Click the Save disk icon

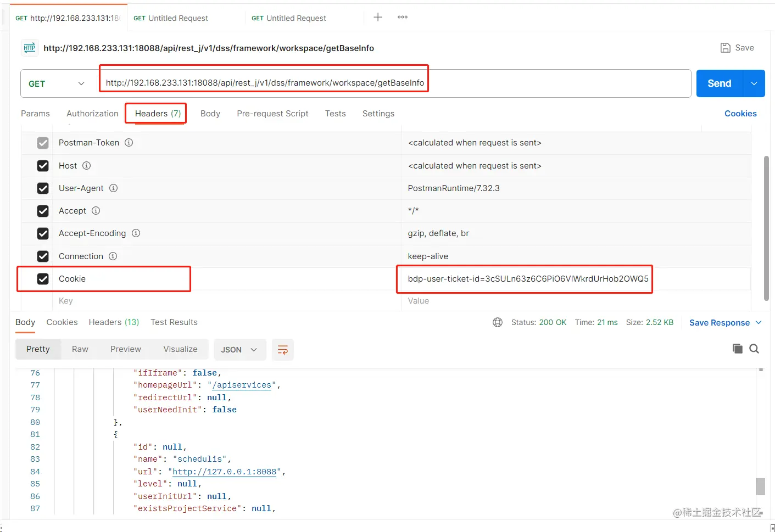[726, 48]
